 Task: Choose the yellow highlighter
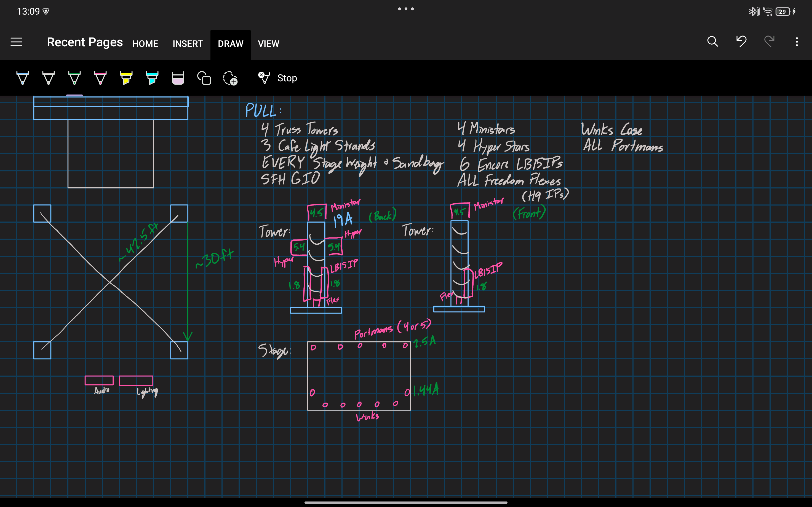[x=126, y=78]
